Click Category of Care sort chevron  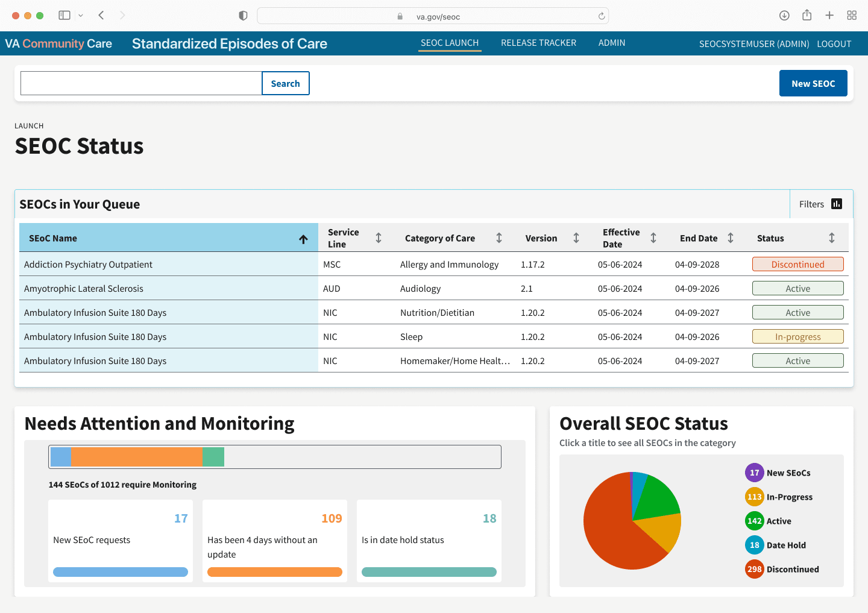pyautogui.click(x=498, y=237)
